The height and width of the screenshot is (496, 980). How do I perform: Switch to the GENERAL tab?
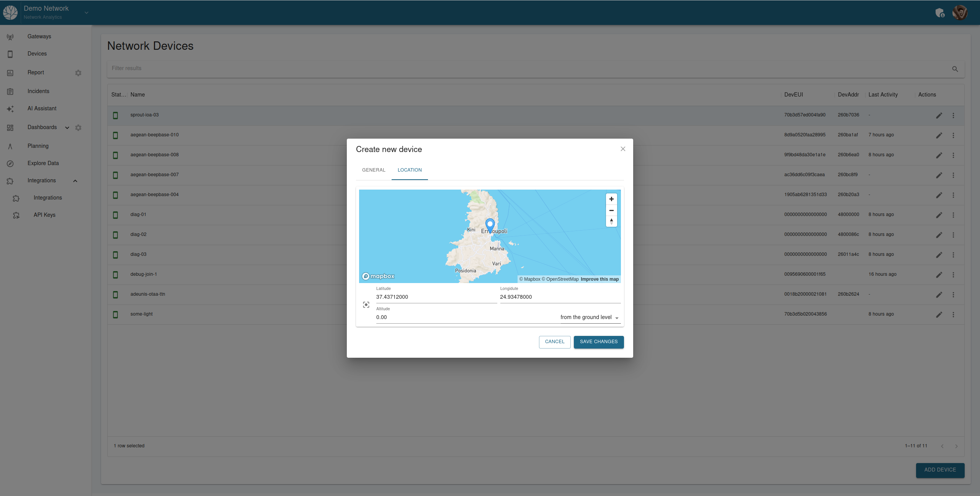click(x=374, y=170)
